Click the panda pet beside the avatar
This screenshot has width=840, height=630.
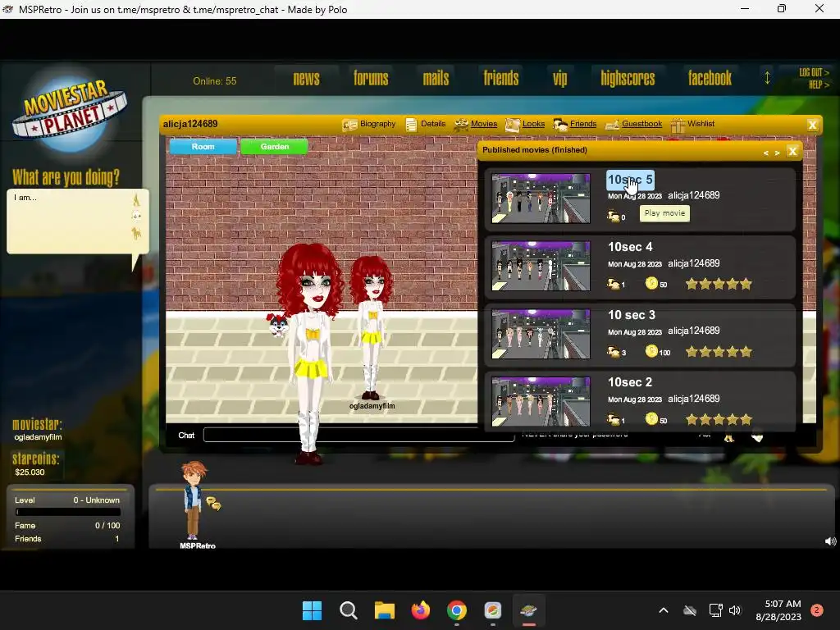tap(277, 325)
